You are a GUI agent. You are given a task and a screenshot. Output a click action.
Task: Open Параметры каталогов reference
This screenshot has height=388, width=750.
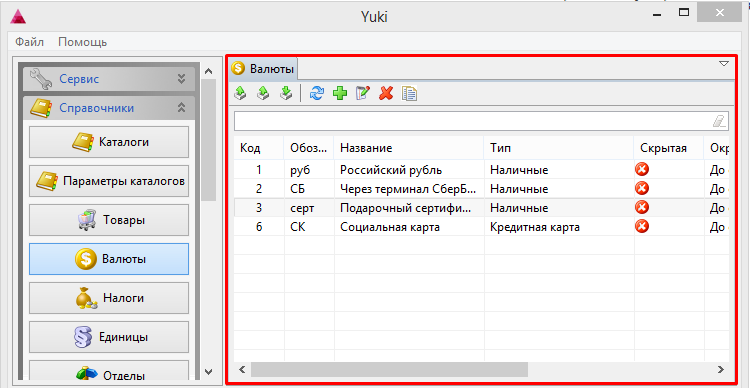109,181
